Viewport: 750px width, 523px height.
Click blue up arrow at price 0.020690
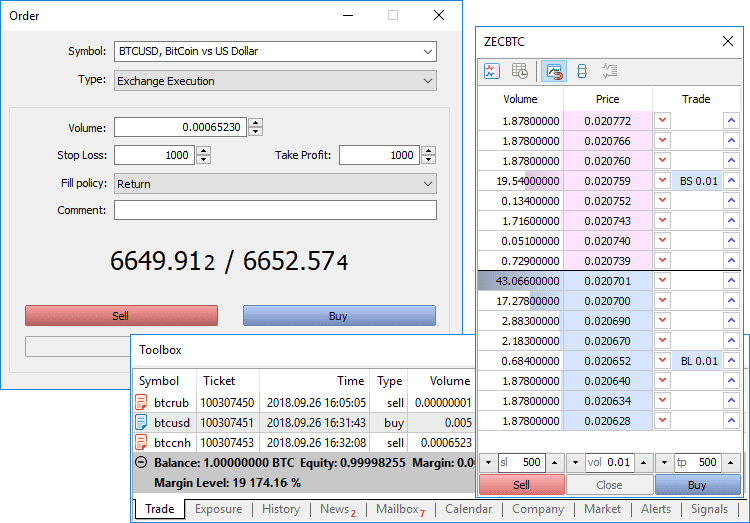731,321
